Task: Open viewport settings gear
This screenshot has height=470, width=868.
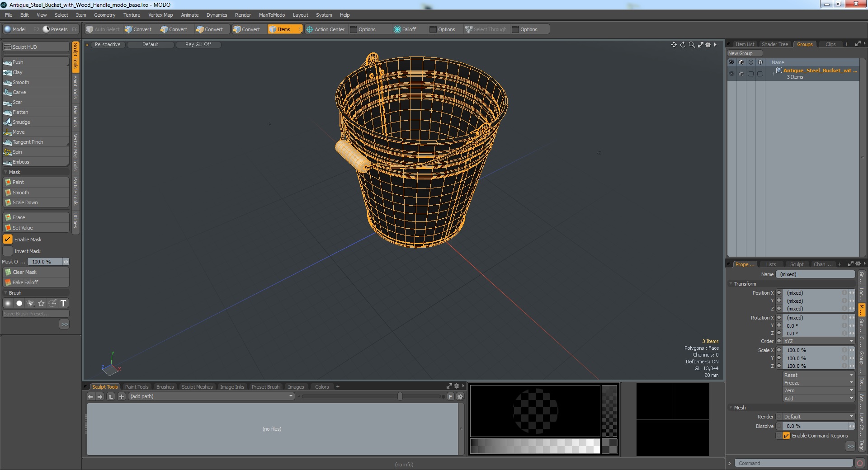Action: [x=708, y=44]
